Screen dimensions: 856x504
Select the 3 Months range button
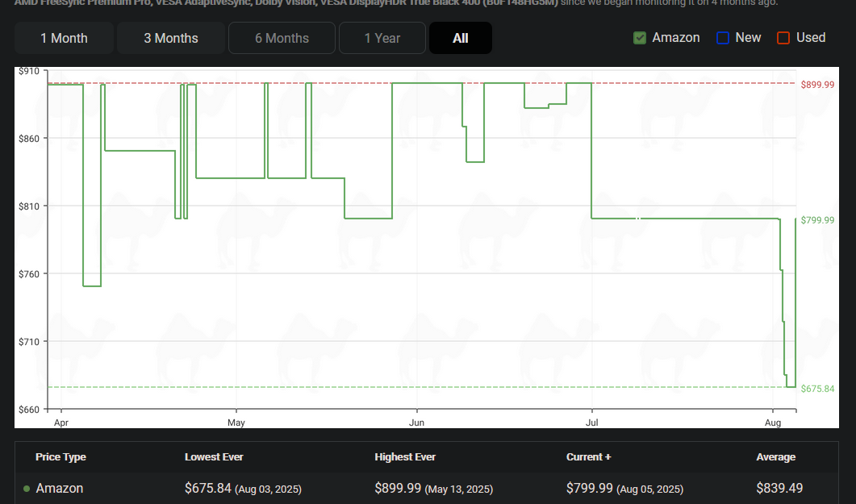point(171,38)
